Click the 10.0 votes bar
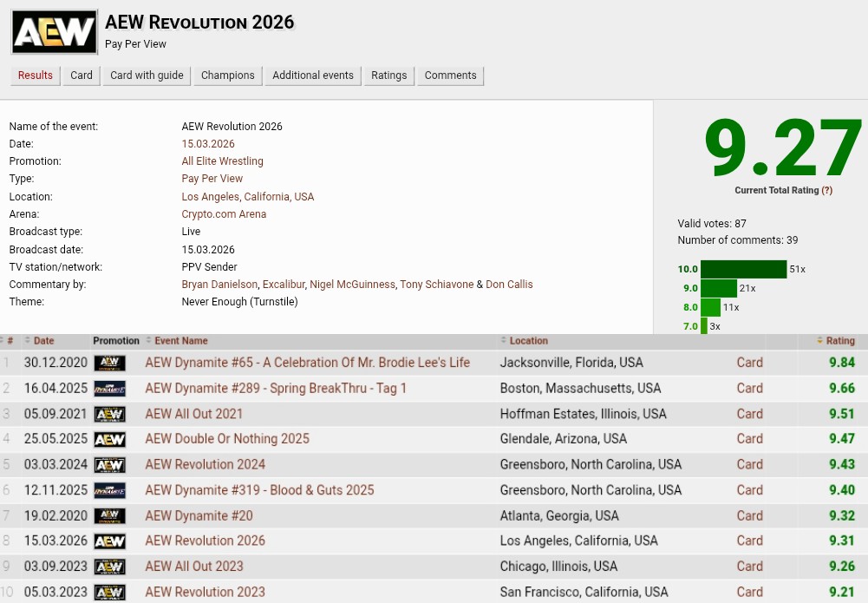Screen dimensions: 868x603 pyautogui.click(x=743, y=269)
